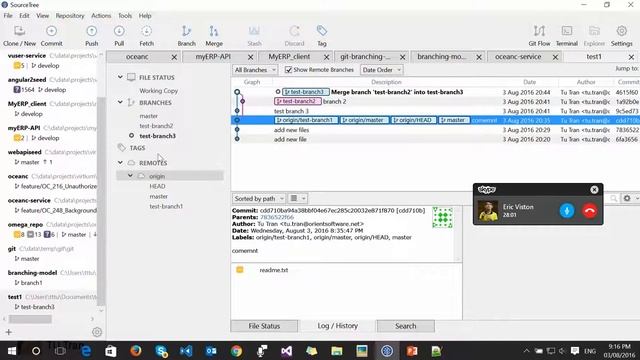Click the search magnifier in diff pane
640x360 pixels.
click(x=613, y=198)
